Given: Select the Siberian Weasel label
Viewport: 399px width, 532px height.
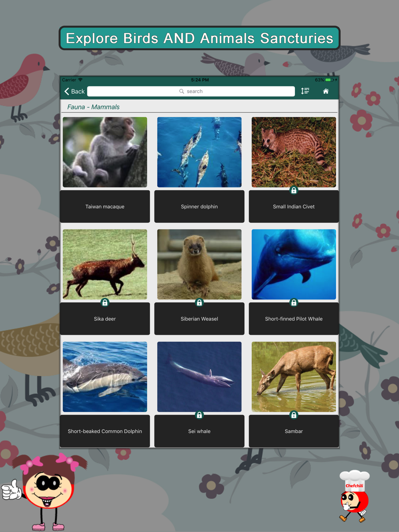Looking at the screenshot, I should pos(199,319).
